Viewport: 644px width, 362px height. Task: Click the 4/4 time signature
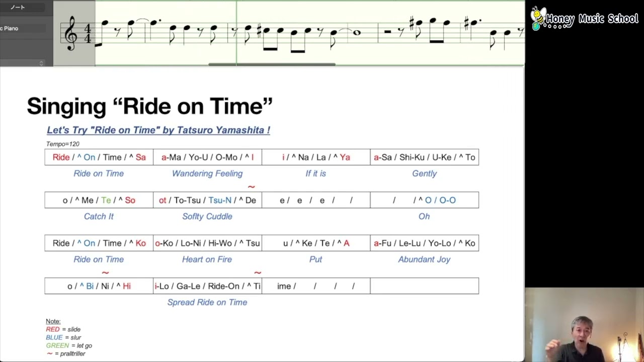tap(88, 33)
